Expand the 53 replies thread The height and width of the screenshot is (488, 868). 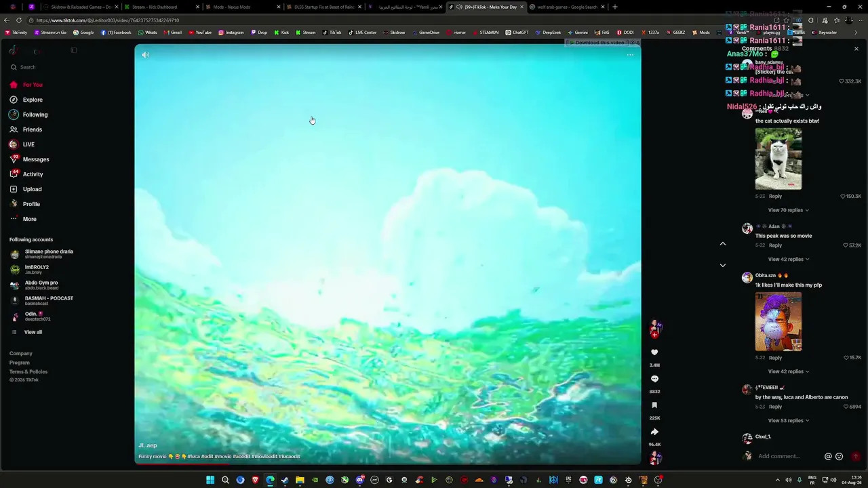click(x=788, y=420)
